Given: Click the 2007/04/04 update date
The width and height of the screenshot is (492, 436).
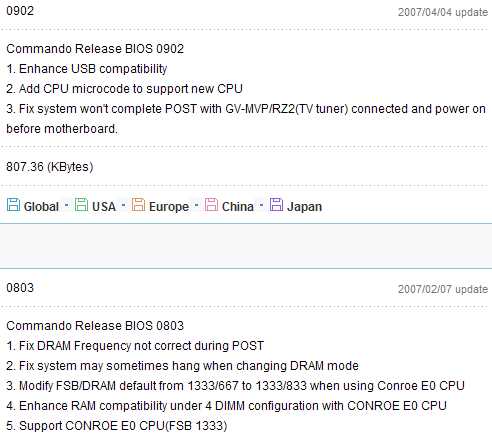Looking at the screenshot, I should click(443, 12).
